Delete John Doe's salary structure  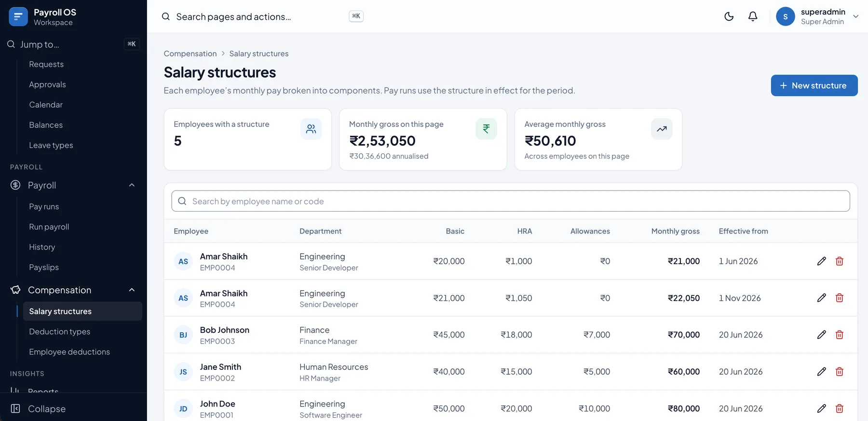[x=840, y=408]
